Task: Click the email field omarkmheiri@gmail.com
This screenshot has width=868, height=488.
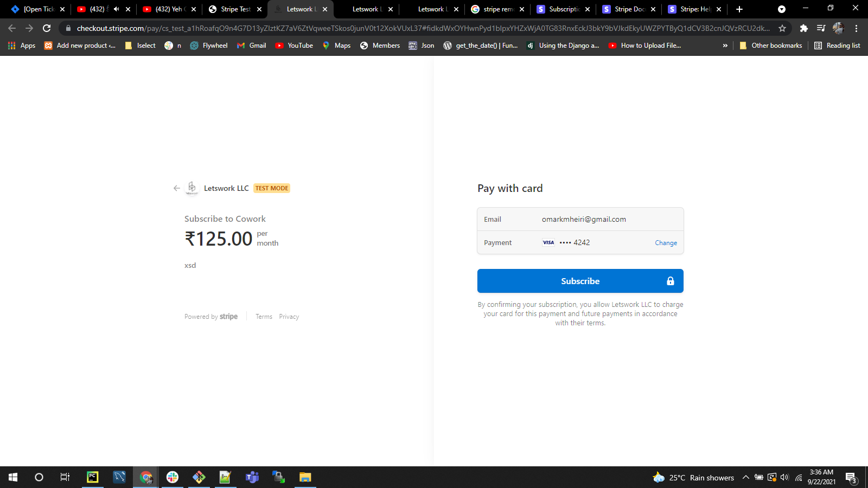Action: pos(580,219)
